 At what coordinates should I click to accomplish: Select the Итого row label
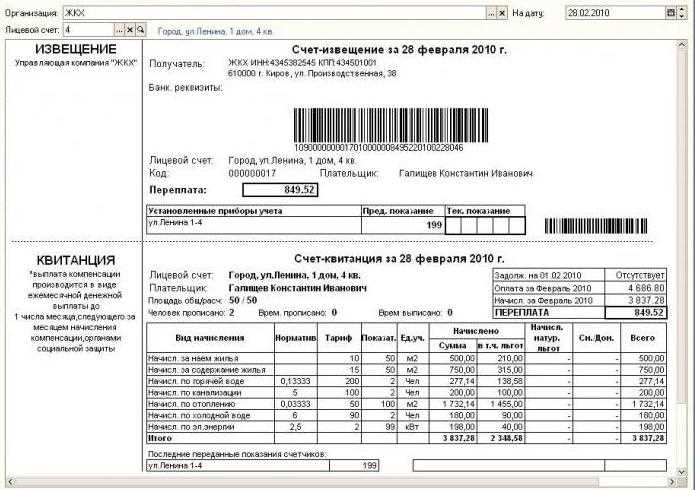pos(159,438)
